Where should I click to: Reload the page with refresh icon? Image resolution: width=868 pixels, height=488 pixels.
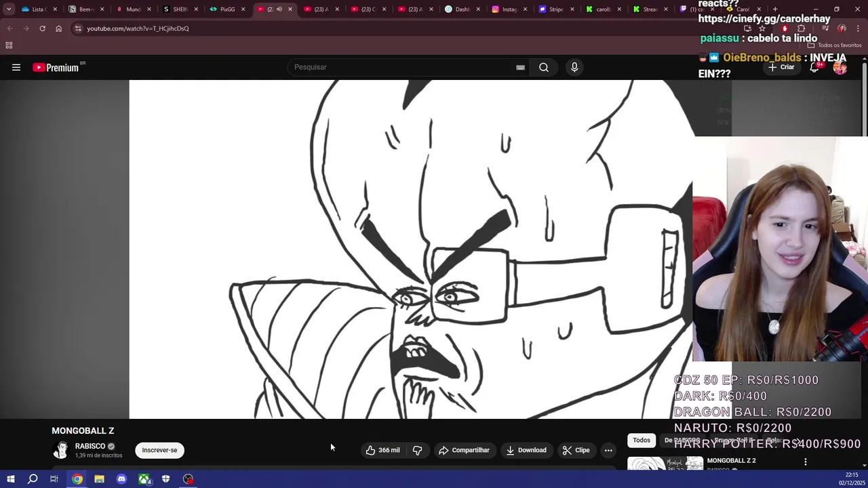tap(42, 28)
